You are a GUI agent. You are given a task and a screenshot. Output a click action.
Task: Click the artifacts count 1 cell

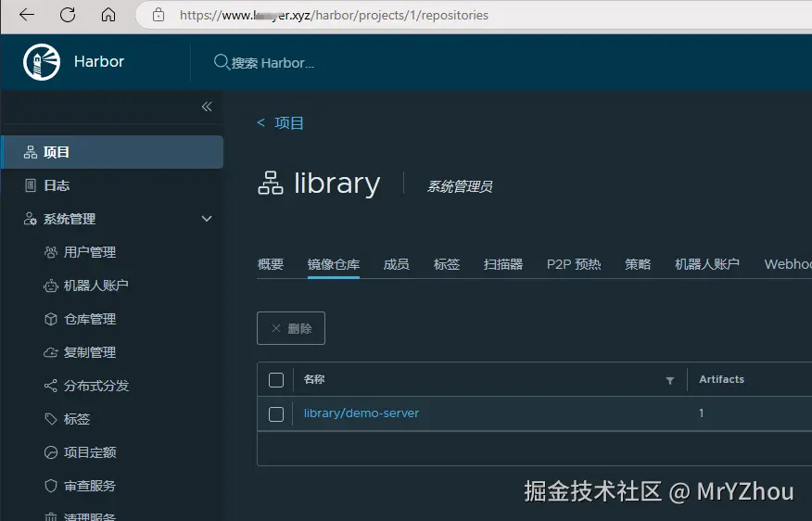tap(701, 413)
